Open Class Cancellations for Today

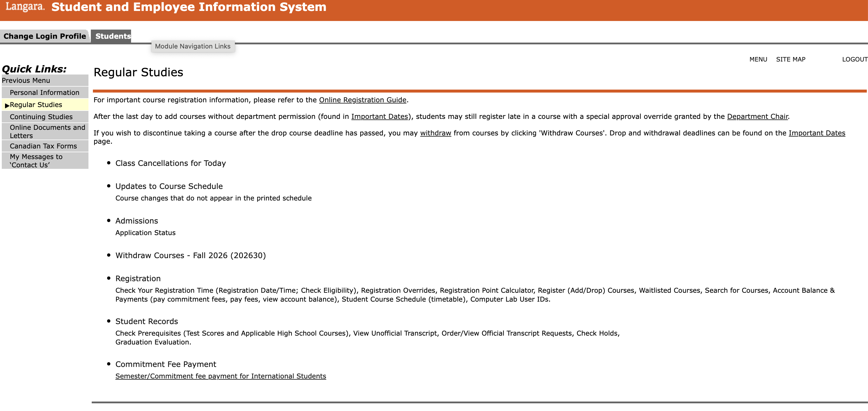point(170,164)
